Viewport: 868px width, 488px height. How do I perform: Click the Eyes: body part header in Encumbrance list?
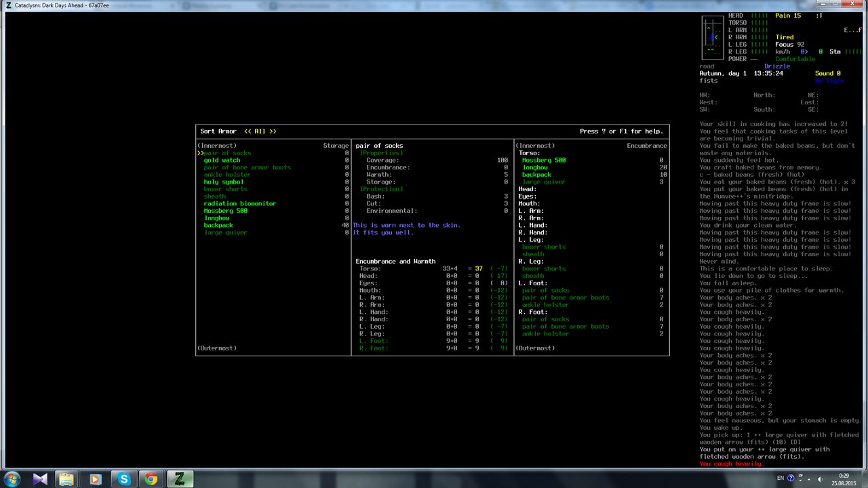click(529, 197)
